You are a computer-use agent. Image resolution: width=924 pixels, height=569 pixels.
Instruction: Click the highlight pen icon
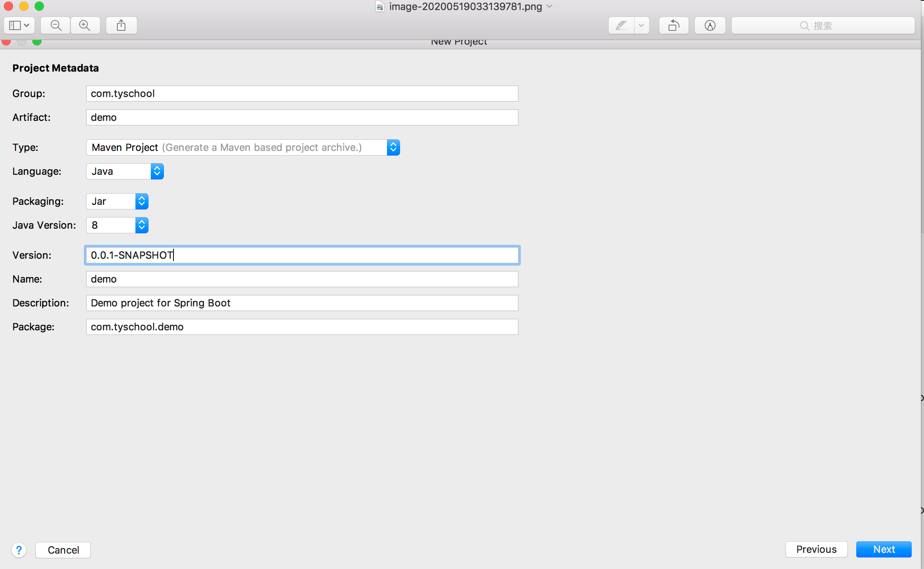[x=621, y=26]
